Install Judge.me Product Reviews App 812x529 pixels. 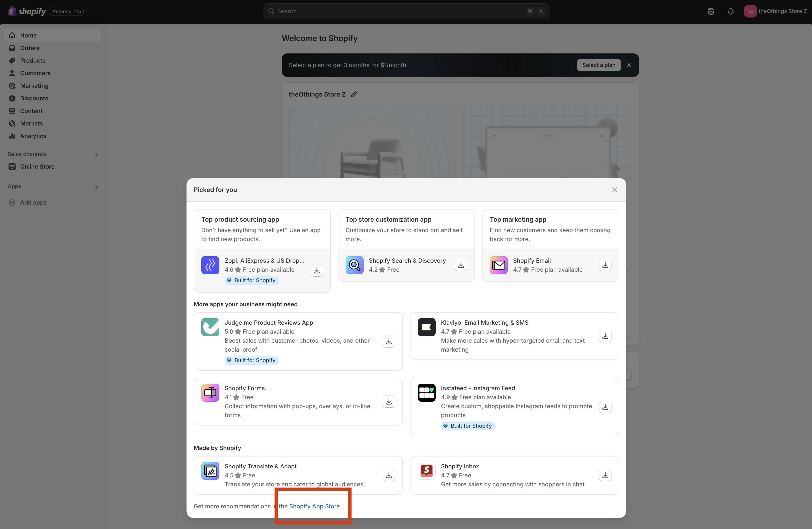388,341
